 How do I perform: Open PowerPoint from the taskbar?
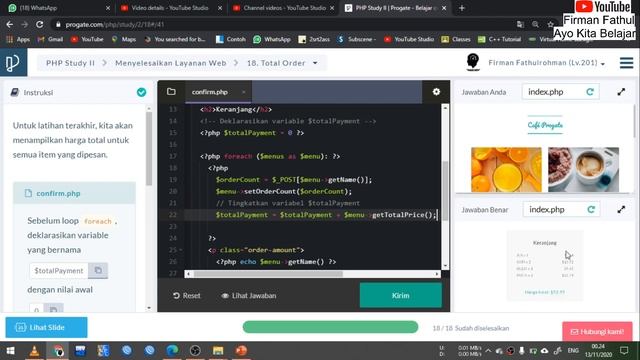pyautogui.click(x=241, y=351)
